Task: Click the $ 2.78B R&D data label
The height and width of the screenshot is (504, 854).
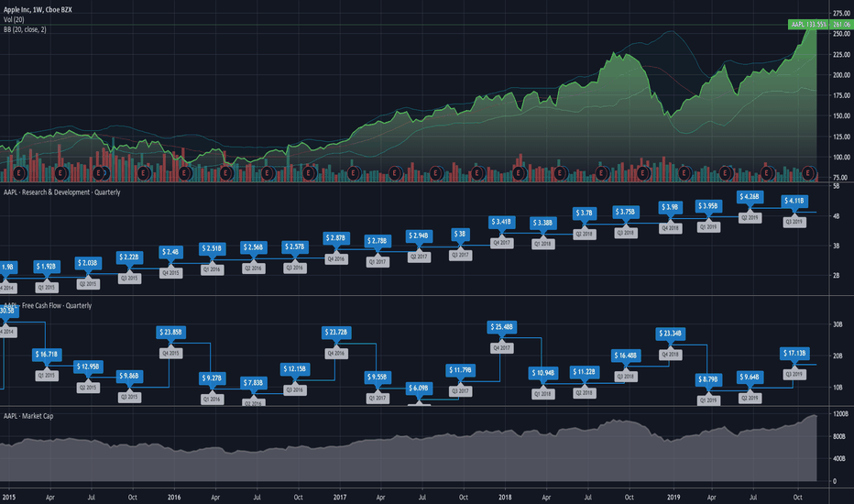Action: coord(378,241)
